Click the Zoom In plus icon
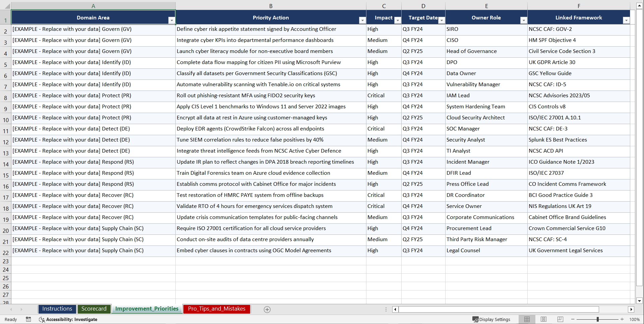The height and width of the screenshot is (324, 644). (x=622, y=319)
